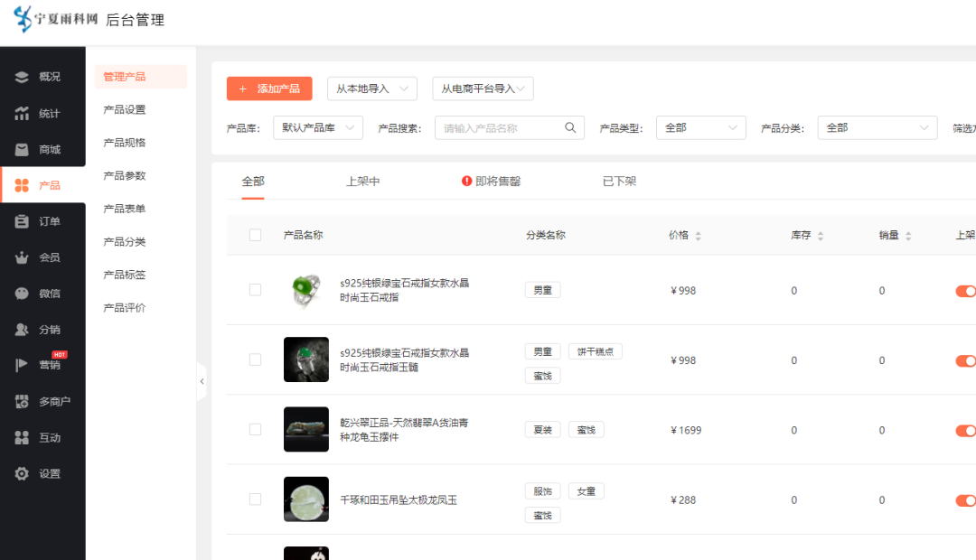Tick checkbox for 千琢和田玉吊坠 row

pyautogui.click(x=255, y=499)
